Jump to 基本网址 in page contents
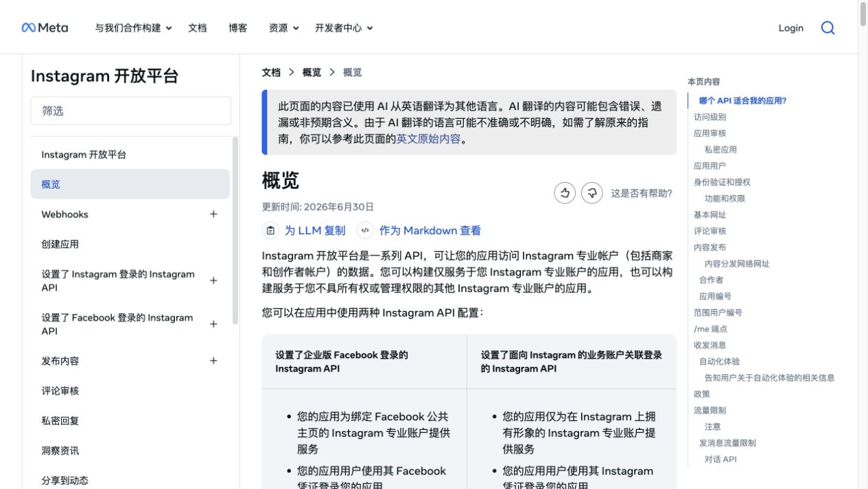This screenshot has width=868, height=489. pyautogui.click(x=709, y=215)
